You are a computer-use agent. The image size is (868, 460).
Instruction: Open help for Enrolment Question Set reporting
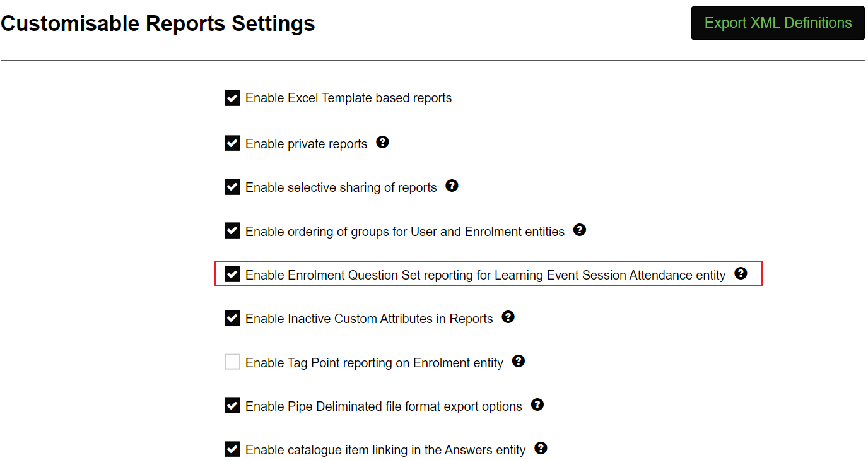[741, 273]
